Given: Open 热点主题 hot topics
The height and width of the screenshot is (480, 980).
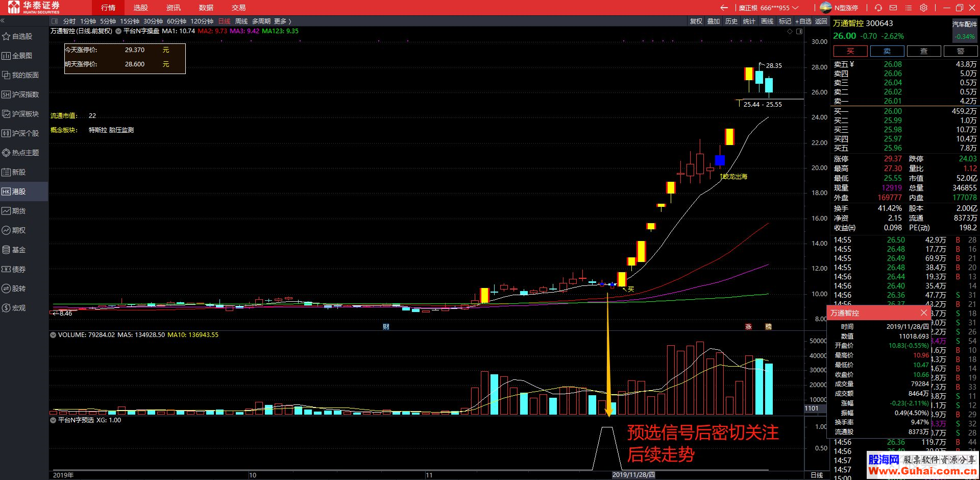Looking at the screenshot, I should (20, 153).
